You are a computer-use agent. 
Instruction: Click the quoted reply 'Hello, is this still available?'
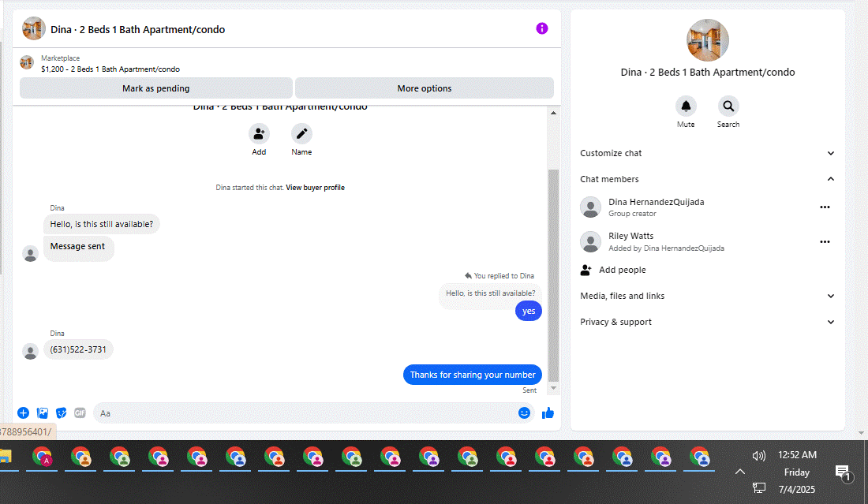point(491,293)
